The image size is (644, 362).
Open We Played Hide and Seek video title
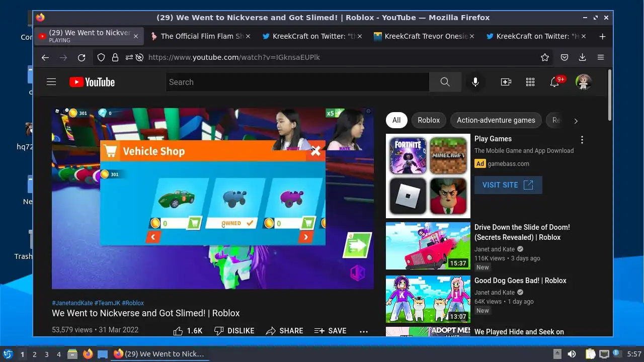tap(519, 332)
